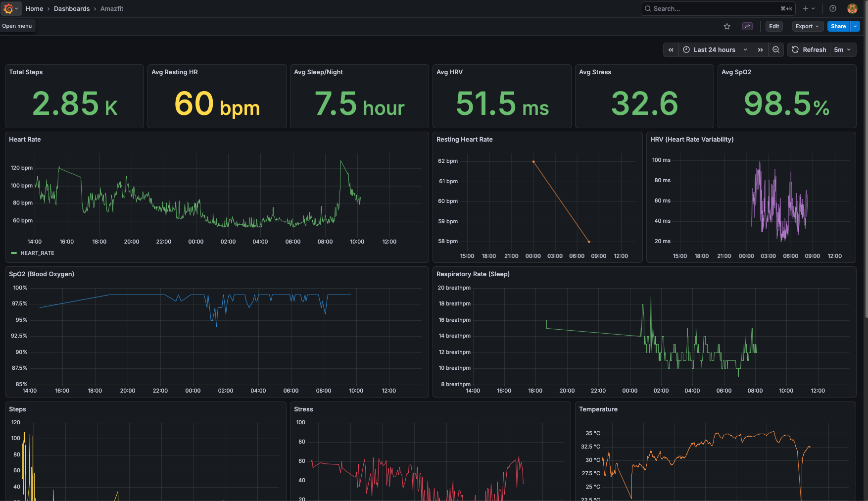The height and width of the screenshot is (501, 868).
Task: Open the Export dropdown menu
Action: tap(807, 27)
